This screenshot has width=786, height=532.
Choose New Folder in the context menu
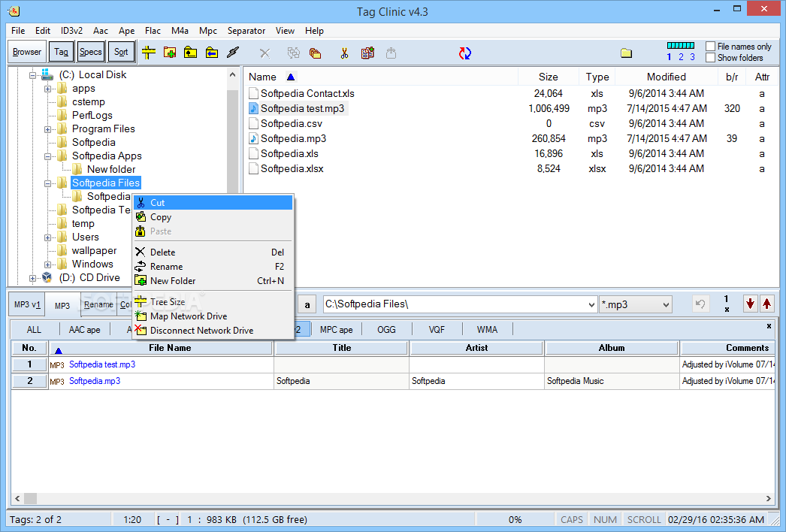click(213, 281)
